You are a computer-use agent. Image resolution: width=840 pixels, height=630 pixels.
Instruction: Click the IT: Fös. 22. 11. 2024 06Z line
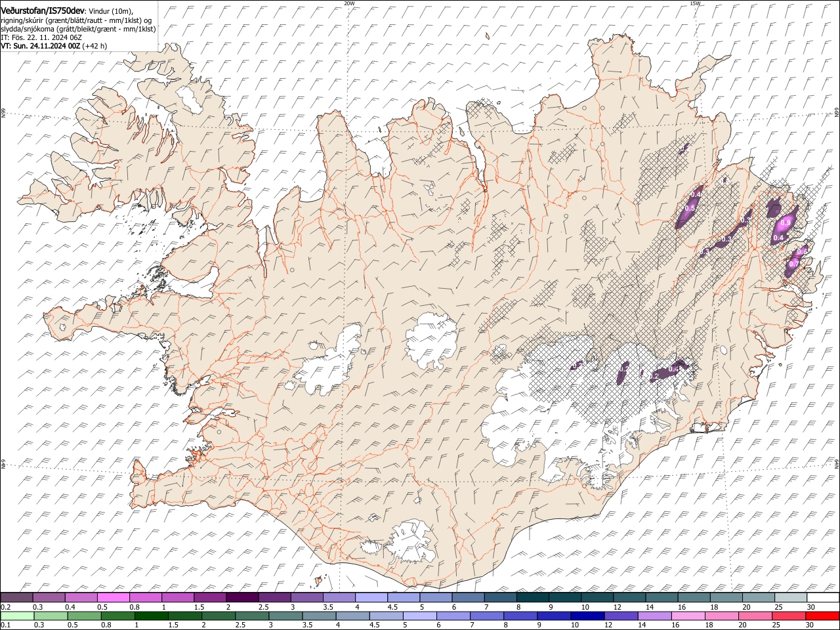tap(41, 37)
